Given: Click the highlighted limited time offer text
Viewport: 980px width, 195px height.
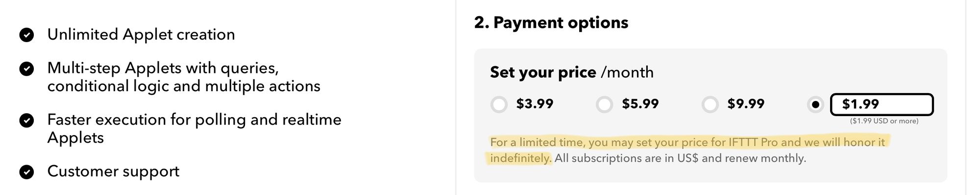Looking at the screenshot, I should [687, 150].
